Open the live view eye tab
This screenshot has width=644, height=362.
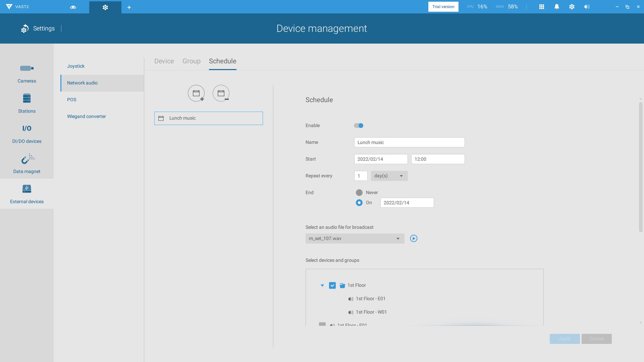click(x=73, y=7)
